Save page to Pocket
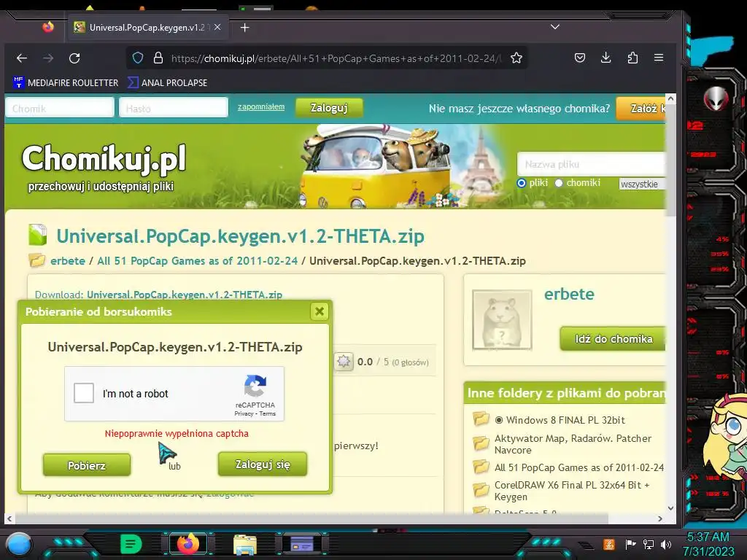 580,58
